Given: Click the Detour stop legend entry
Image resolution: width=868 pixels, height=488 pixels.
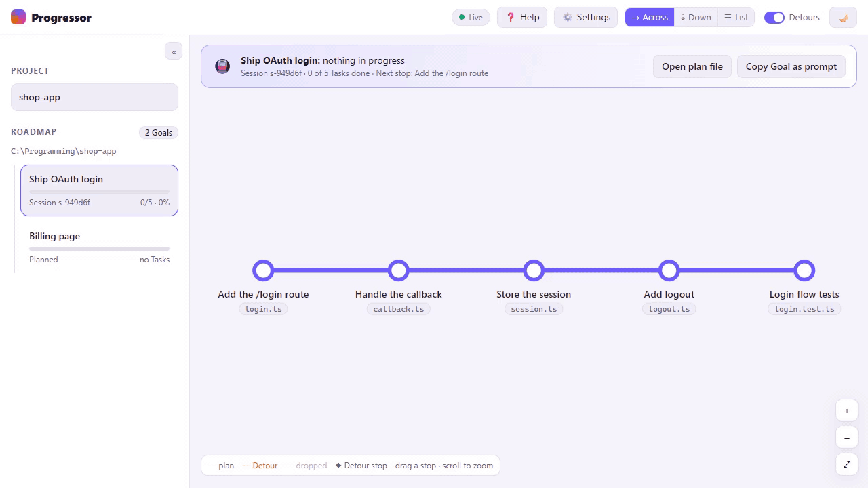Looking at the screenshot, I should pyautogui.click(x=361, y=466).
